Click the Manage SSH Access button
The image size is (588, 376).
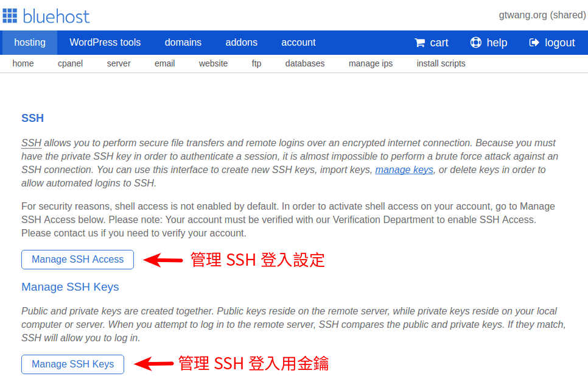[x=77, y=259]
